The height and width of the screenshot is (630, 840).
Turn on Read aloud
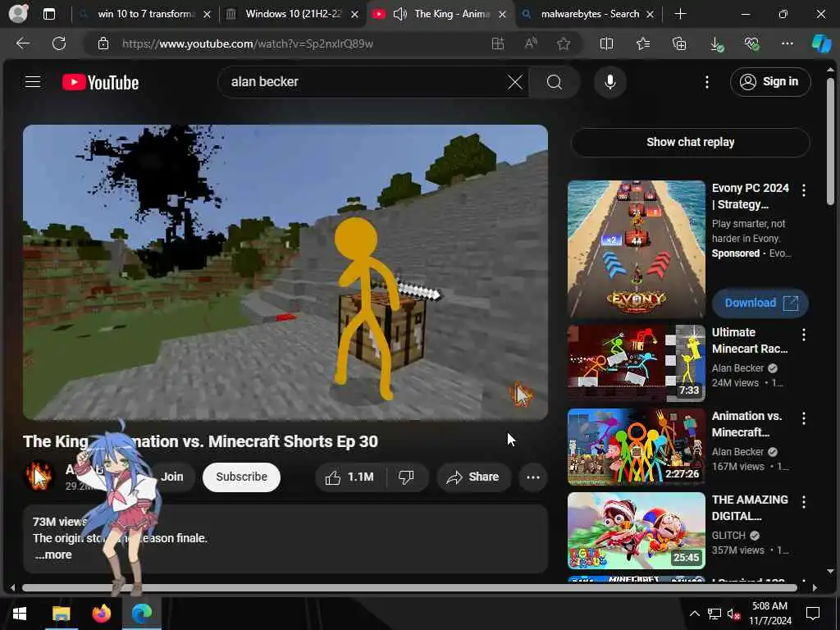[531, 43]
